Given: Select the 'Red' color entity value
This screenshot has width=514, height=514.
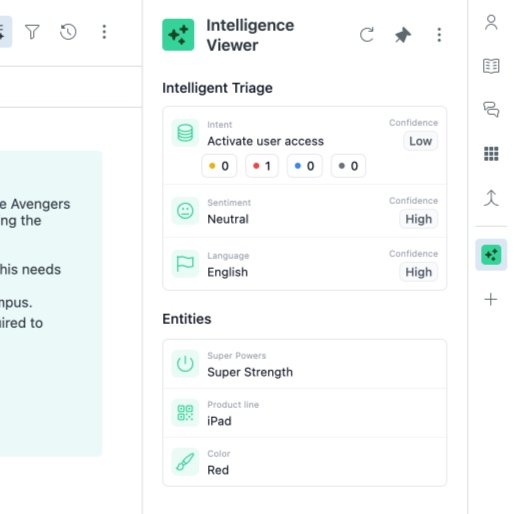Looking at the screenshot, I should [x=218, y=470].
